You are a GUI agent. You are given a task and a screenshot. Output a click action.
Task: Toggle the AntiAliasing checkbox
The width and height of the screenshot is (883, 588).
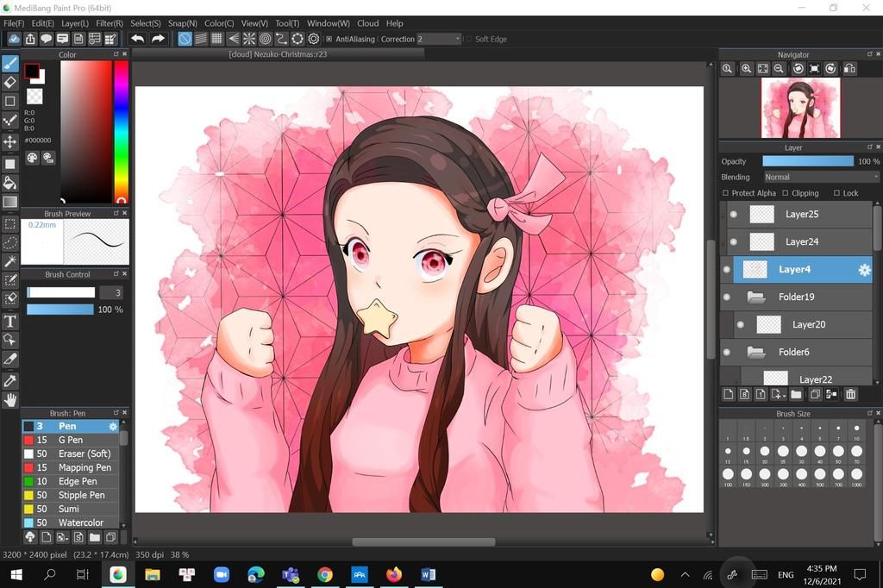pyautogui.click(x=329, y=39)
